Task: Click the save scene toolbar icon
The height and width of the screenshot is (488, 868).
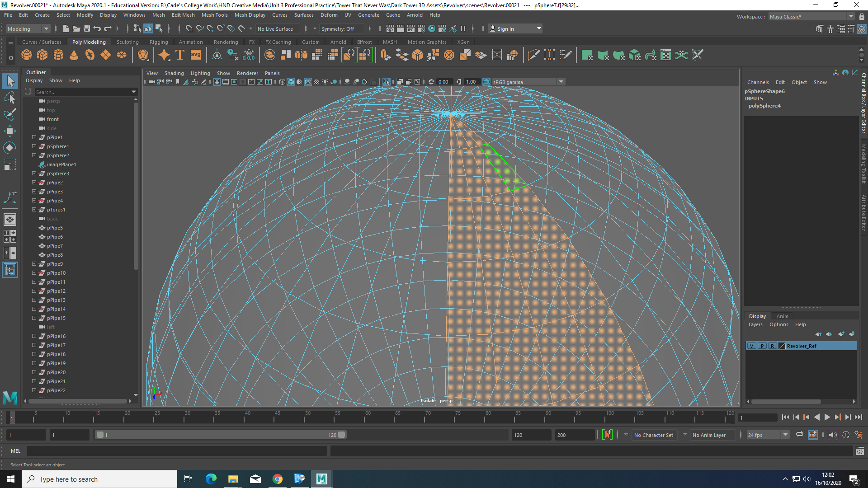Action: (86, 28)
